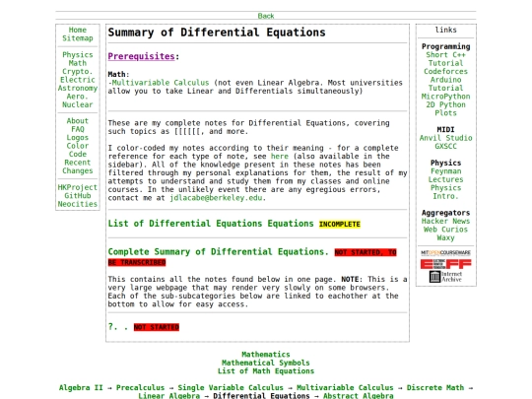
Task: Open List of Differential Equations Equations
Action: pos(211,224)
